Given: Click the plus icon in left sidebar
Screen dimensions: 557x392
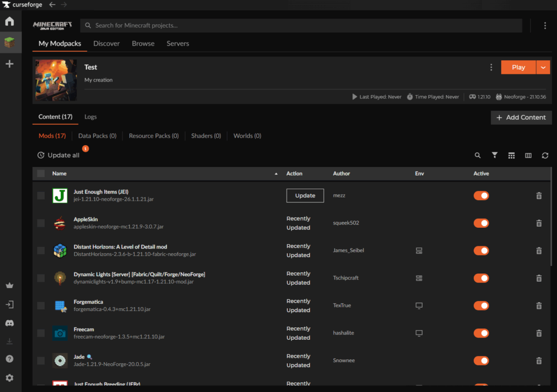Looking at the screenshot, I should tap(9, 64).
